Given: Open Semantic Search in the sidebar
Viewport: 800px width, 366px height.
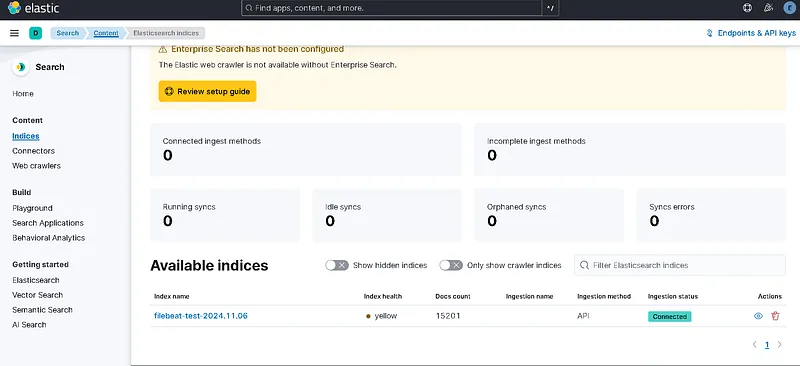Looking at the screenshot, I should (x=42, y=310).
